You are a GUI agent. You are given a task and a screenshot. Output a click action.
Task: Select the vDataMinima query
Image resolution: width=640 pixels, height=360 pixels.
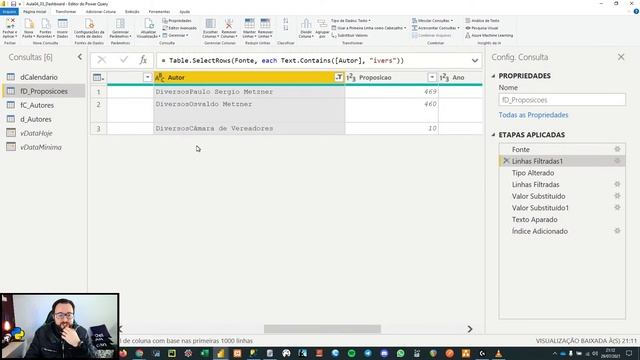coord(44,147)
